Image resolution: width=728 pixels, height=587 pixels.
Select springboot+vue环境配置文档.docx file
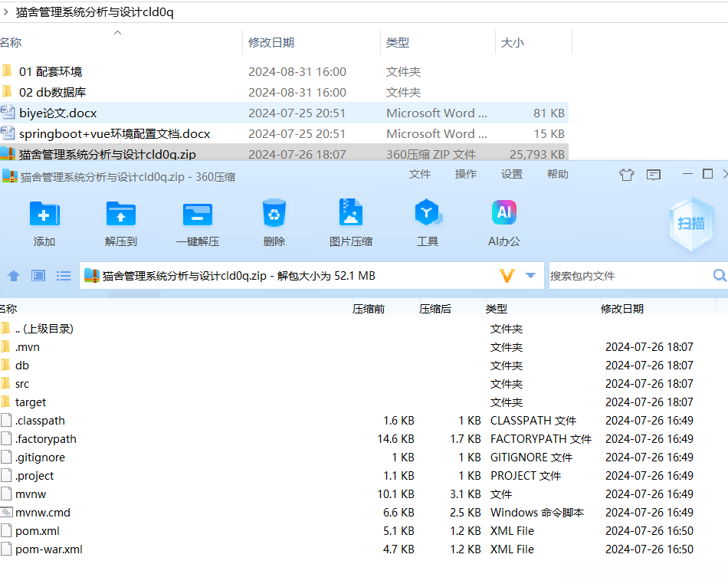tap(284, 134)
